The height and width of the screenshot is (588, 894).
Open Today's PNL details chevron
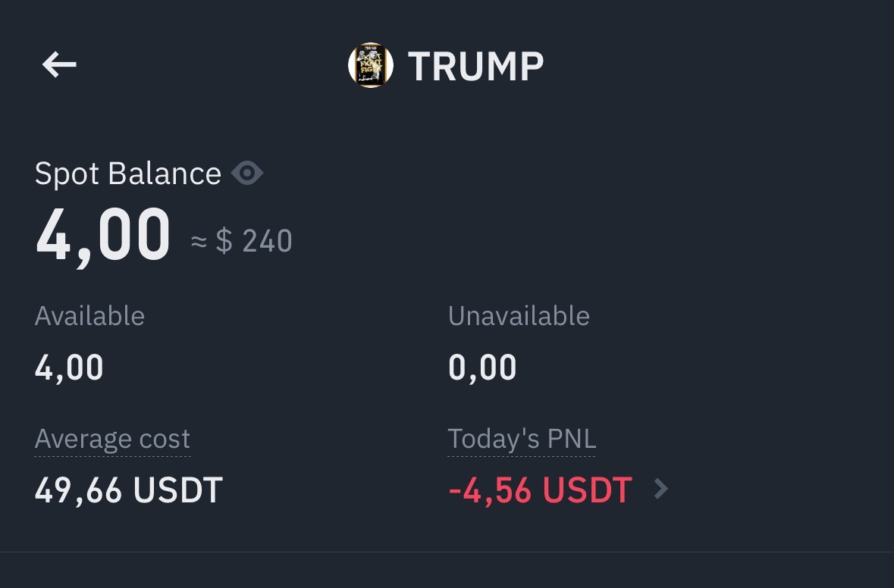pos(661,489)
